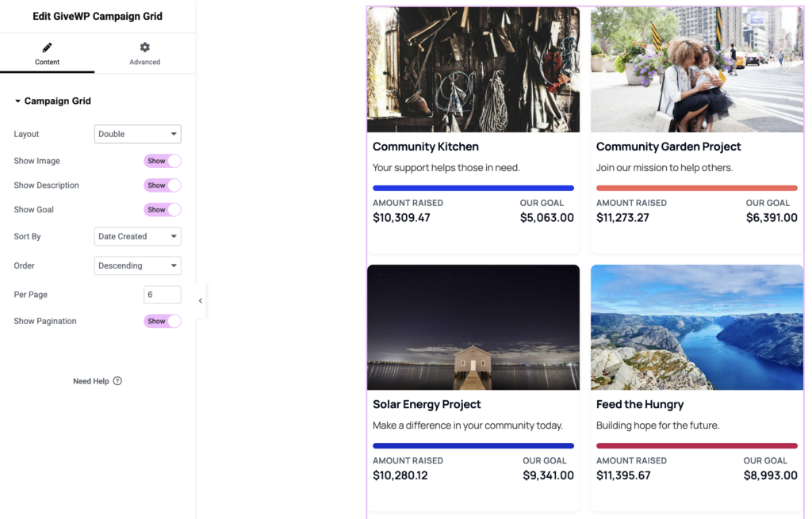
Task: Collapse the Campaign Grid section
Action: click(18, 101)
